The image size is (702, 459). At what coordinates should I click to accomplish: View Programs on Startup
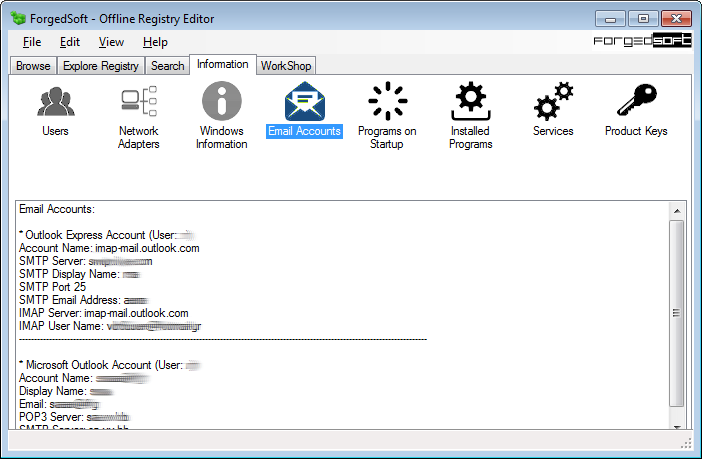tap(387, 101)
